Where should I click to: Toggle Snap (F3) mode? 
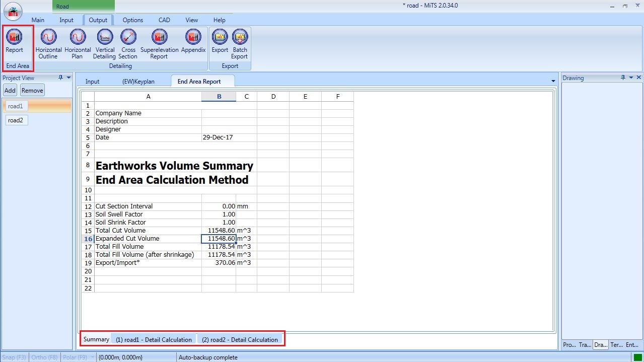click(15, 357)
